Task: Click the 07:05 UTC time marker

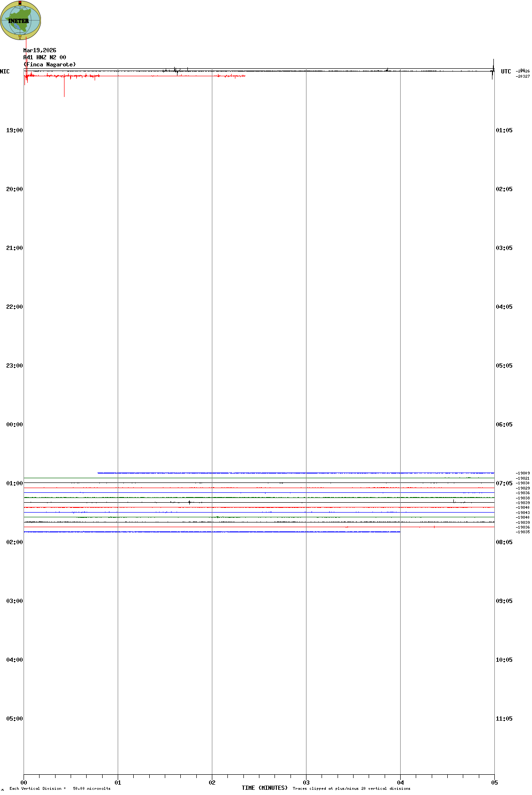Action: (504, 483)
